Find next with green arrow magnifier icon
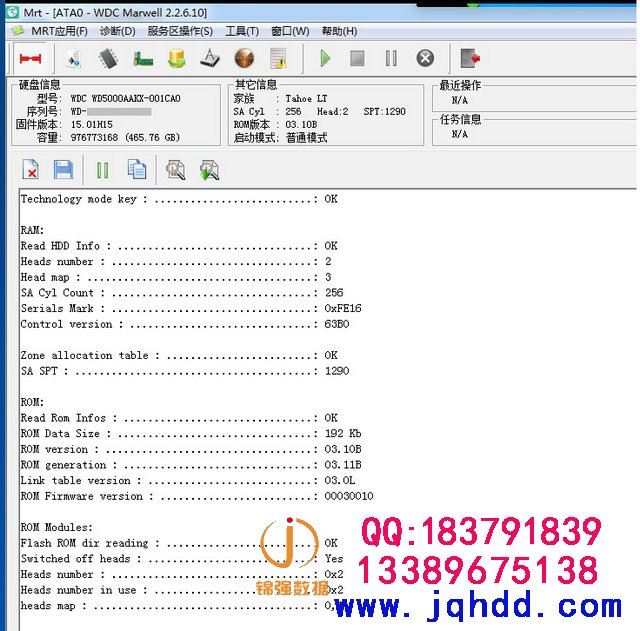This screenshot has height=631, width=640. click(209, 170)
